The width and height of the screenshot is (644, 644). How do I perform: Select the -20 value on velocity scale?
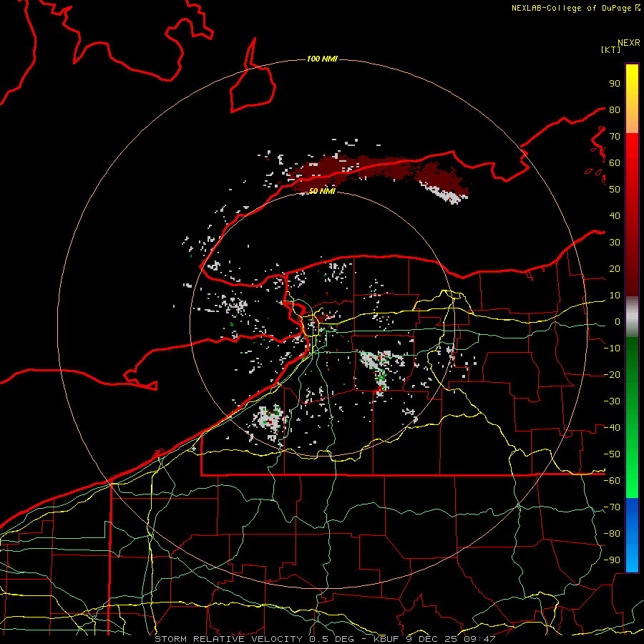pos(612,375)
